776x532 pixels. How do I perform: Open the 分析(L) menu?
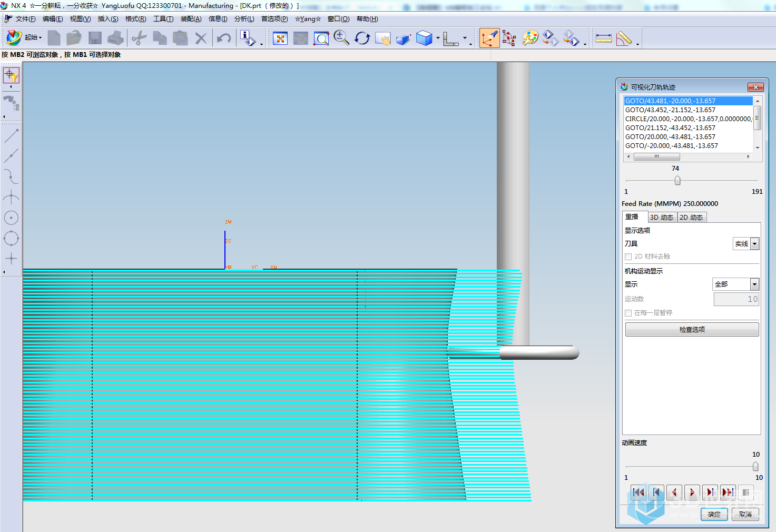(244, 19)
